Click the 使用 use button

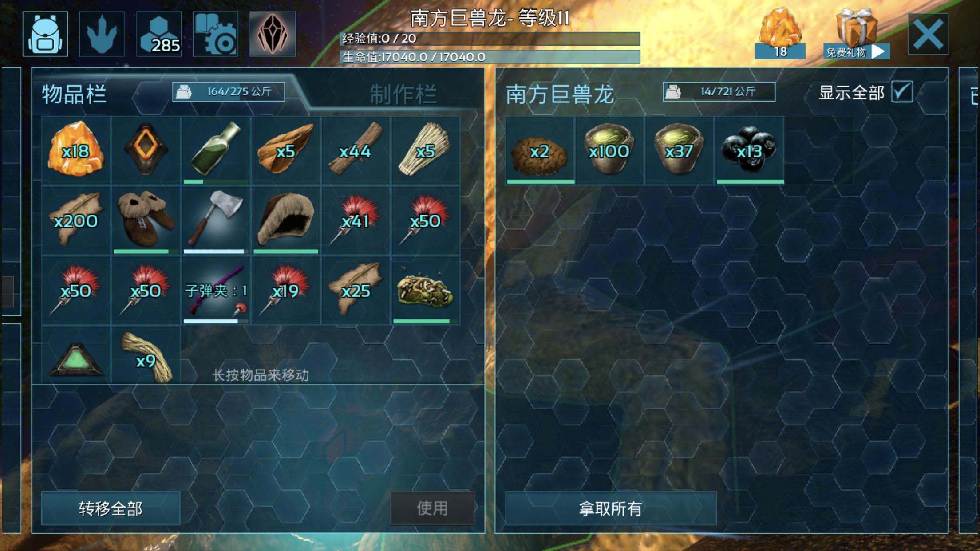(x=432, y=508)
